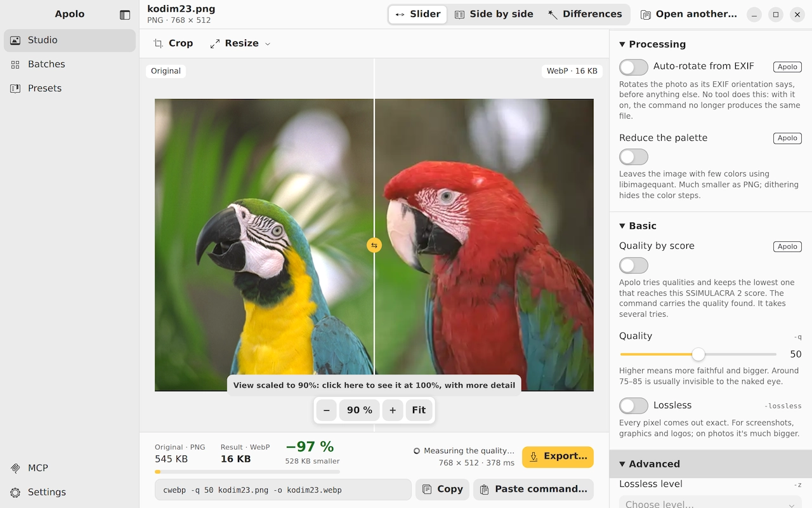Click the copy icon beside the command
Image resolution: width=812 pixels, height=508 pixels.
(x=427, y=490)
